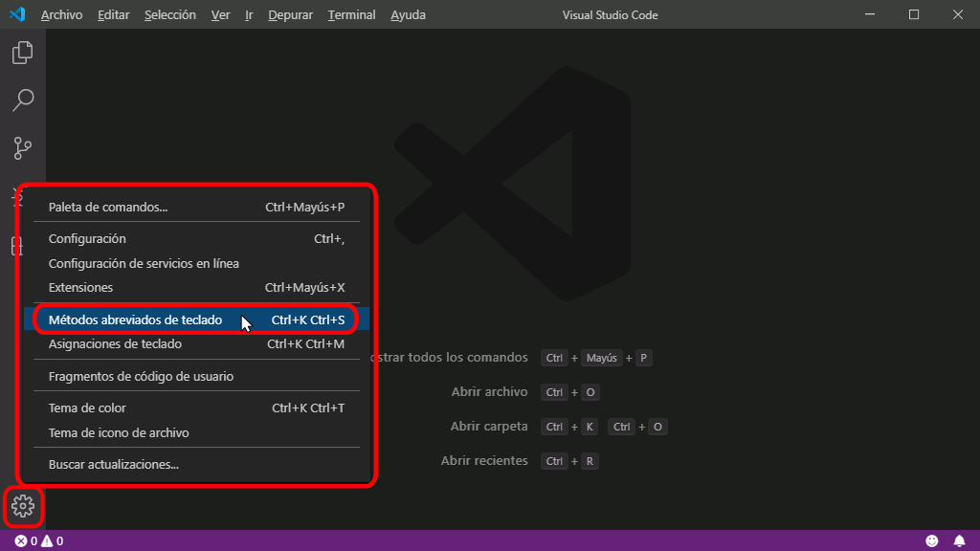Click the Visual Studio Code logo icon
The width and height of the screenshot is (980, 551).
coord(17,14)
